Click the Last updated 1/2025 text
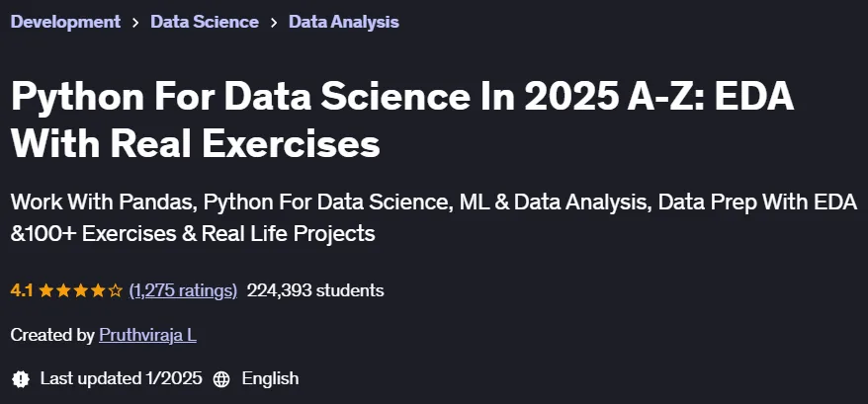The height and width of the screenshot is (404, 868). (x=122, y=378)
